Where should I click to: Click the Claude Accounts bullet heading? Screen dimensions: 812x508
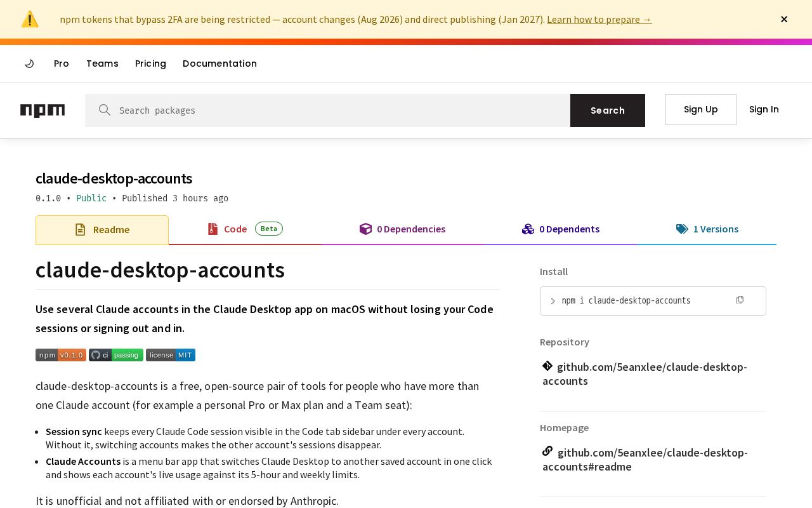(x=83, y=461)
